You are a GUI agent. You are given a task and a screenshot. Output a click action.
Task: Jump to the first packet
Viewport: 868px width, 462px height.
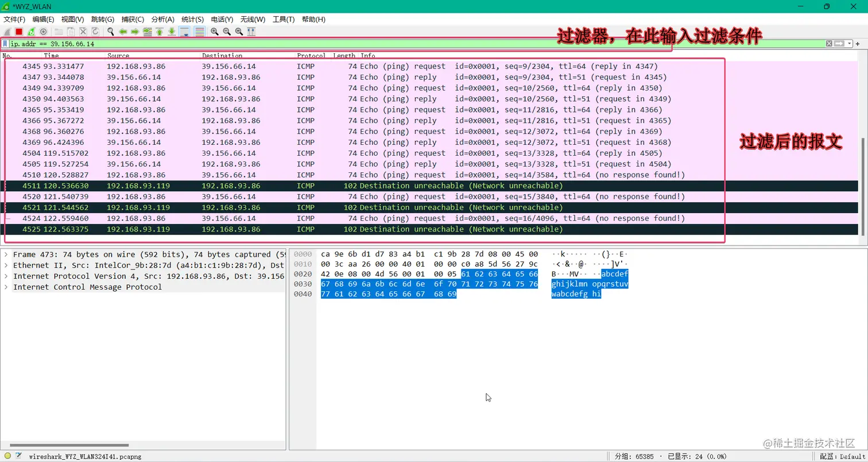coord(160,32)
